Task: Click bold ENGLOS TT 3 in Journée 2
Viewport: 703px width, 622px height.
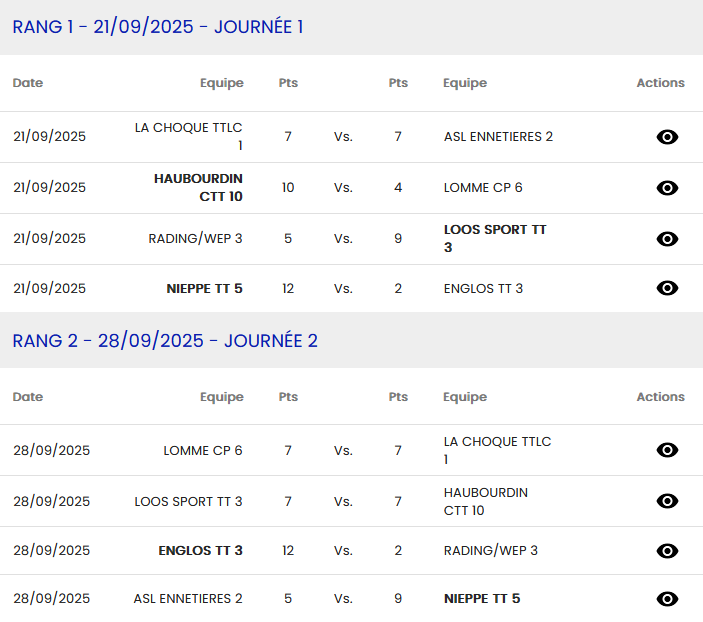Action: [200, 550]
